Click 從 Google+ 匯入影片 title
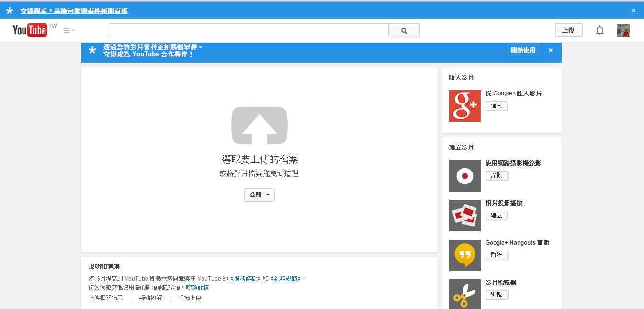This screenshot has height=309, width=644. [x=514, y=93]
